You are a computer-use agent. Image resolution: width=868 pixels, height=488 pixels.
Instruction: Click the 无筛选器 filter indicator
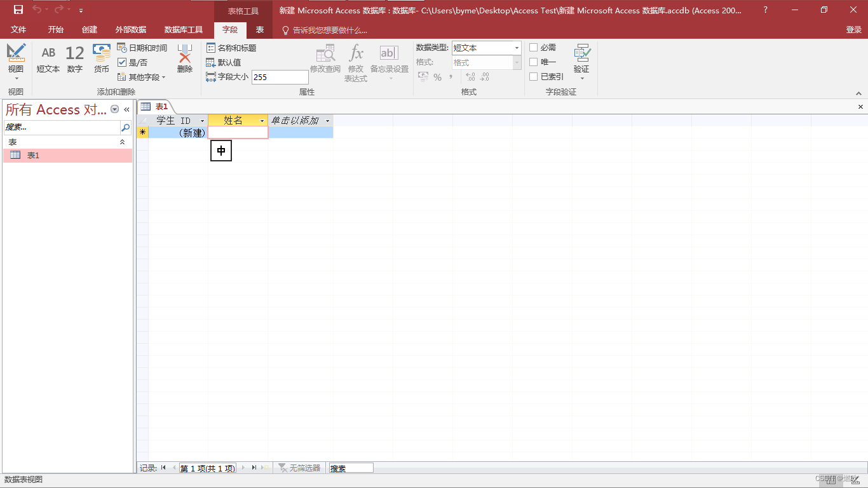coord(300,468)
